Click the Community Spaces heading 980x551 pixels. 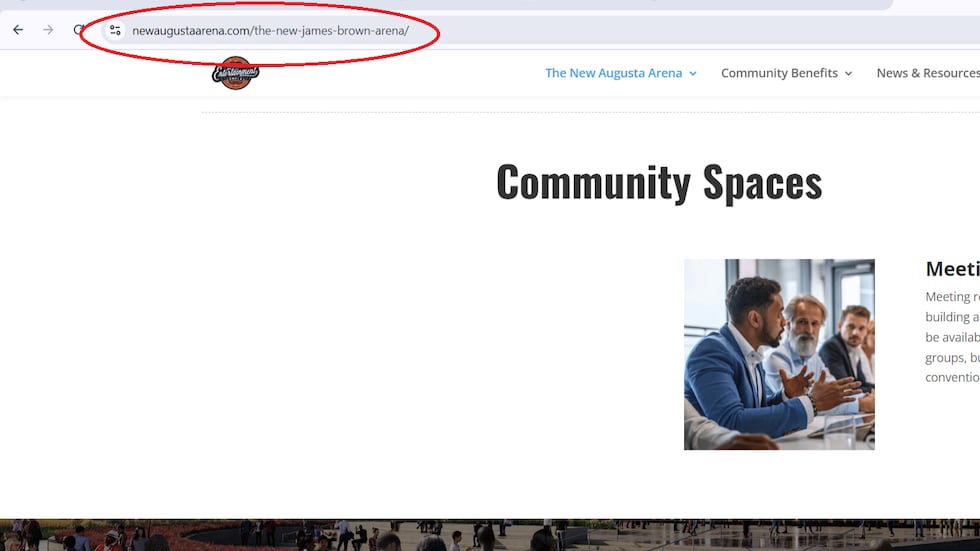tap(659, 182)
